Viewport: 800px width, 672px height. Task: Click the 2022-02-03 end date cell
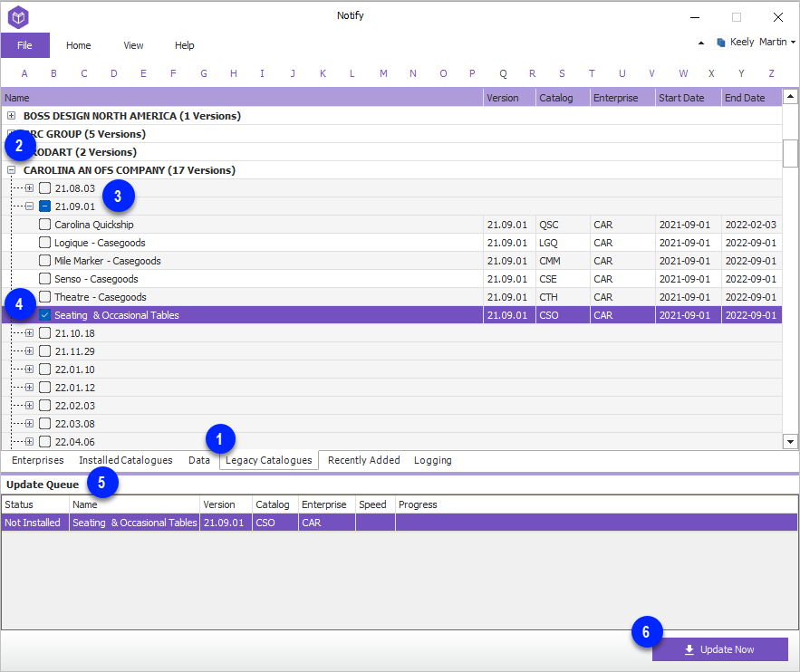point(751,225)
